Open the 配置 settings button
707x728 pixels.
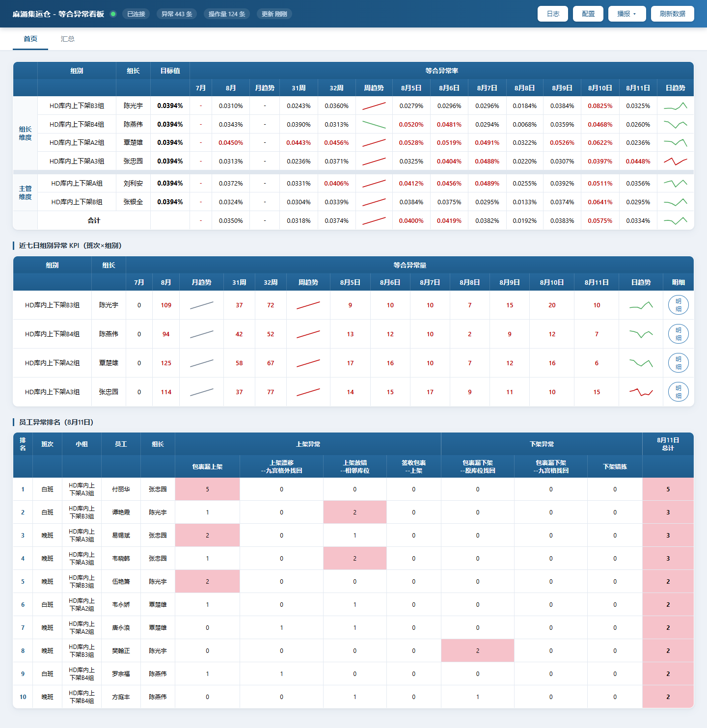point(588,14)
